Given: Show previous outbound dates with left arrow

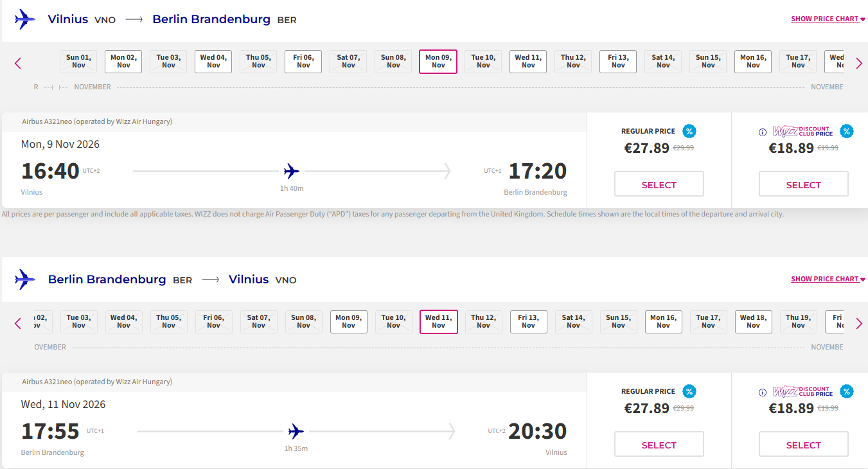Looking at the screenshot, I should pyautogui.click(x=18, y=63).
